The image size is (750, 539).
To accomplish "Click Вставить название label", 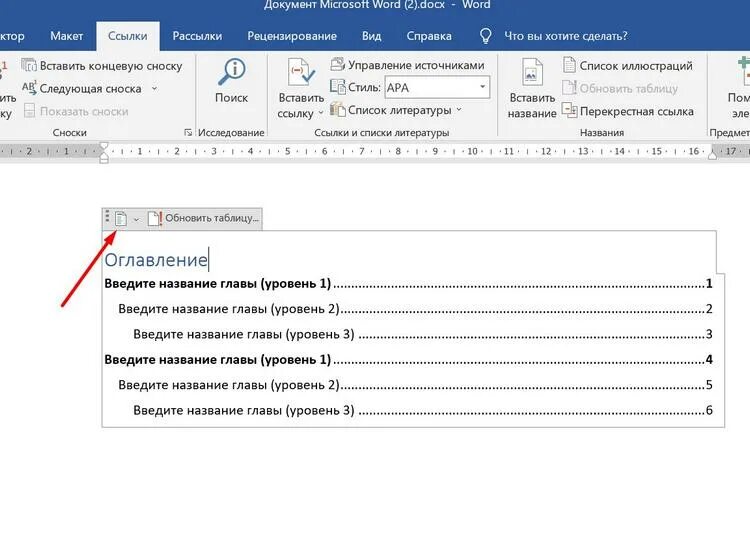I will [532, 106].
